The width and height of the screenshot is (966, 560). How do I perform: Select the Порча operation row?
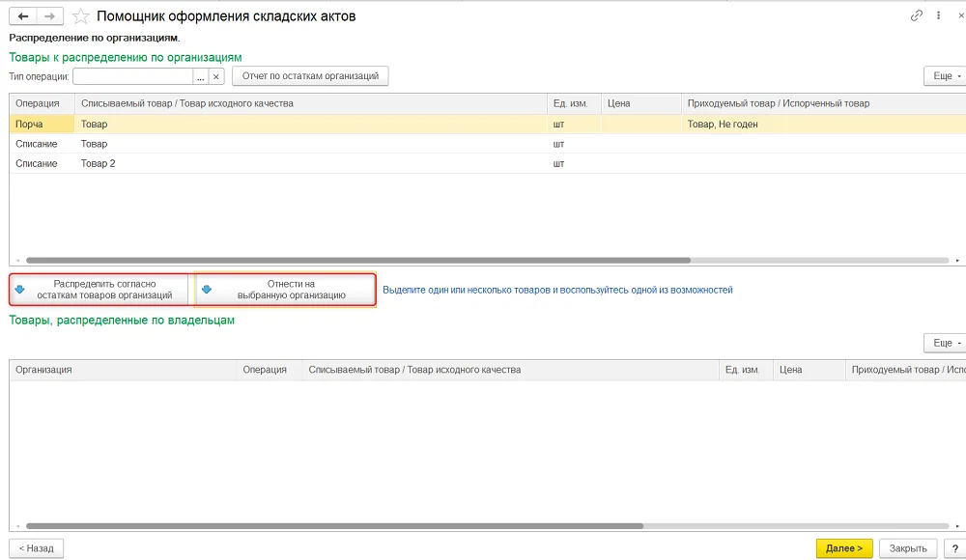[x=487, y=124]
